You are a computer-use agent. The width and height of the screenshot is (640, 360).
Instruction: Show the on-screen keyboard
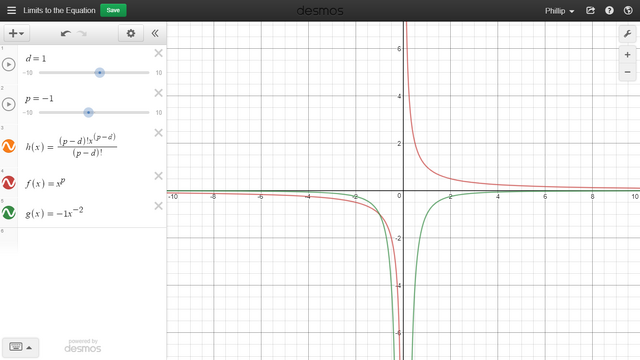click(x=20, y=347)
